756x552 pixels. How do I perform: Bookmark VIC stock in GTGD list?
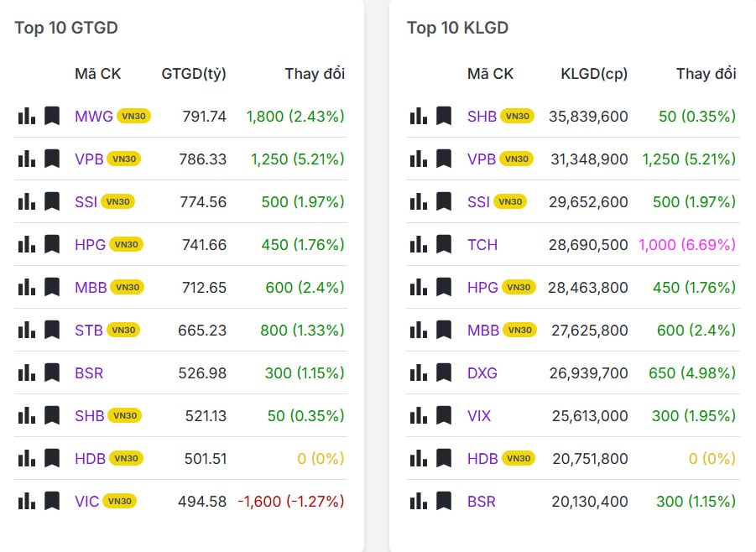coord(52,501)
